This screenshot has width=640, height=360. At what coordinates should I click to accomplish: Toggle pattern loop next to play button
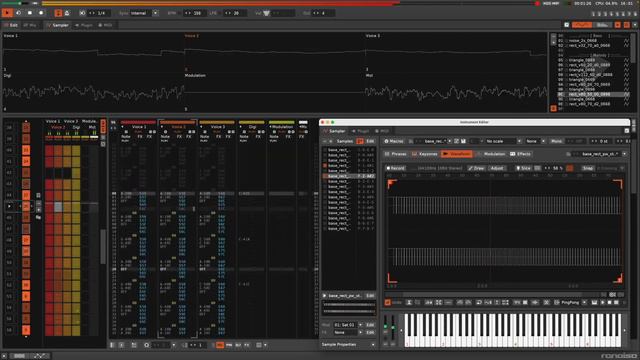[18, 13]
